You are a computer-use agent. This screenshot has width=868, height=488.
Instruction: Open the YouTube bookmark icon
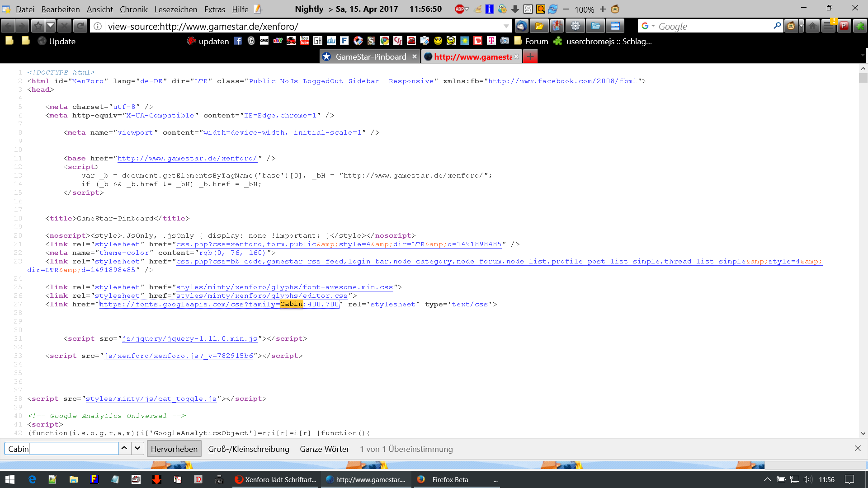[x=305, y=41]
